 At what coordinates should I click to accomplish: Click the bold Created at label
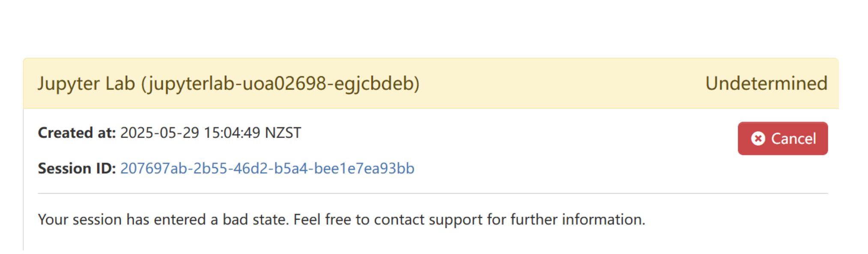pos(77,133)
